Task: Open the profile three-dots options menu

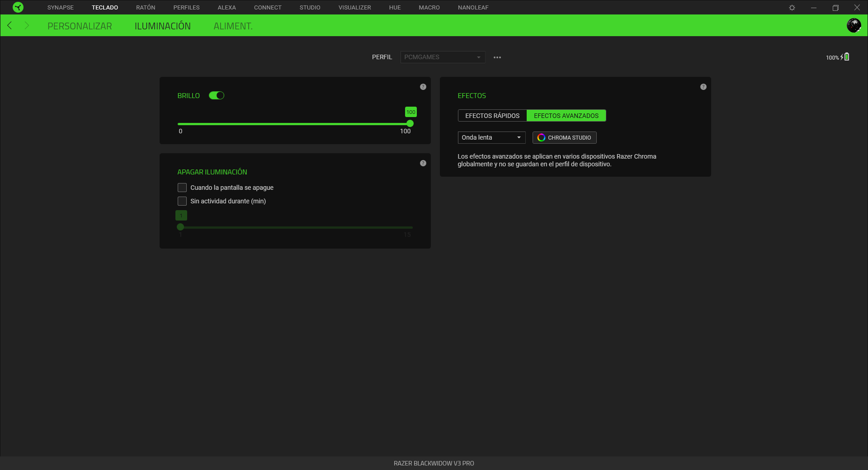Action: tap(497, 57)
